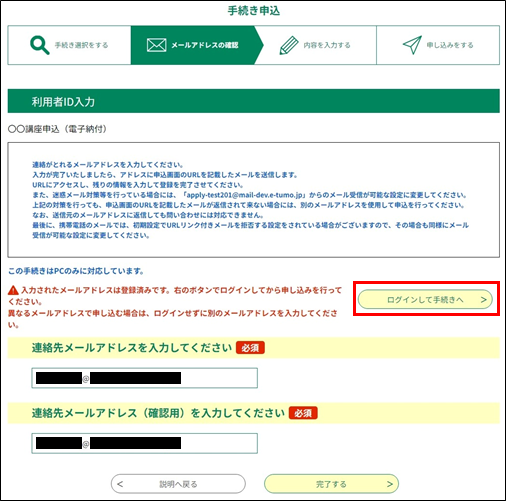Focus the confirmation email address input field
Screen dimensions: 506x501
(145, 443)
